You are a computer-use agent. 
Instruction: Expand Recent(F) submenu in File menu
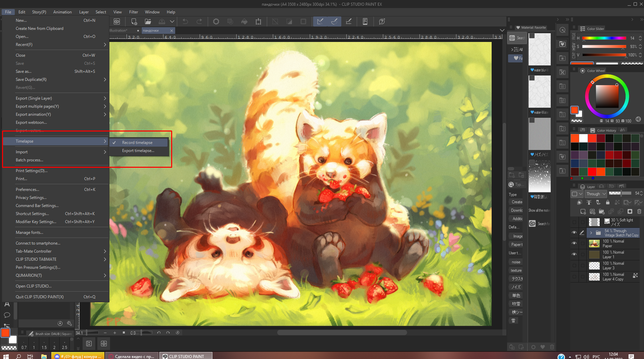(x=56, y=45)
